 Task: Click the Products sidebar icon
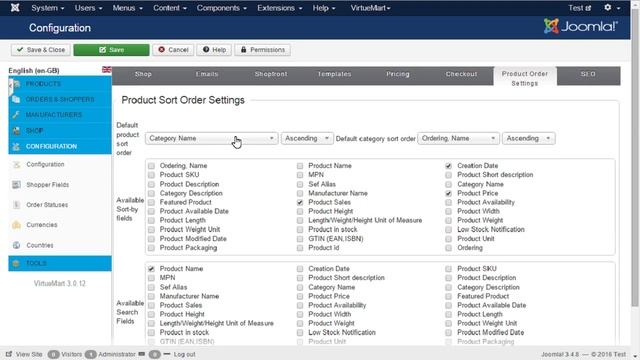coord(16,84)
